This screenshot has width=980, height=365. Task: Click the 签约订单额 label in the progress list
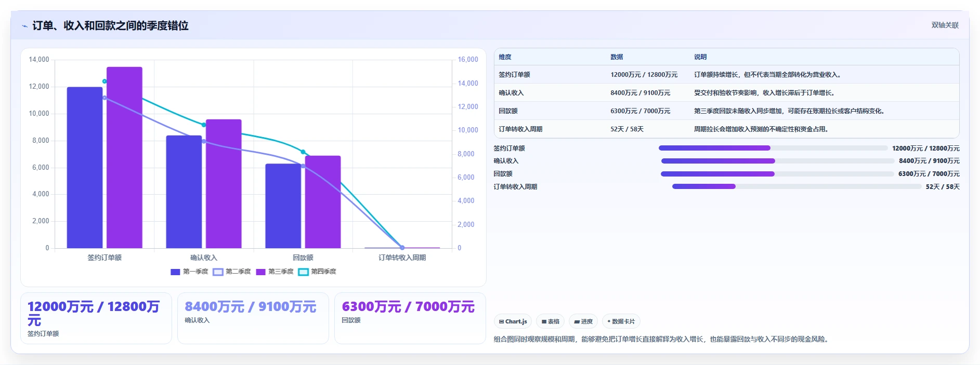509,148
